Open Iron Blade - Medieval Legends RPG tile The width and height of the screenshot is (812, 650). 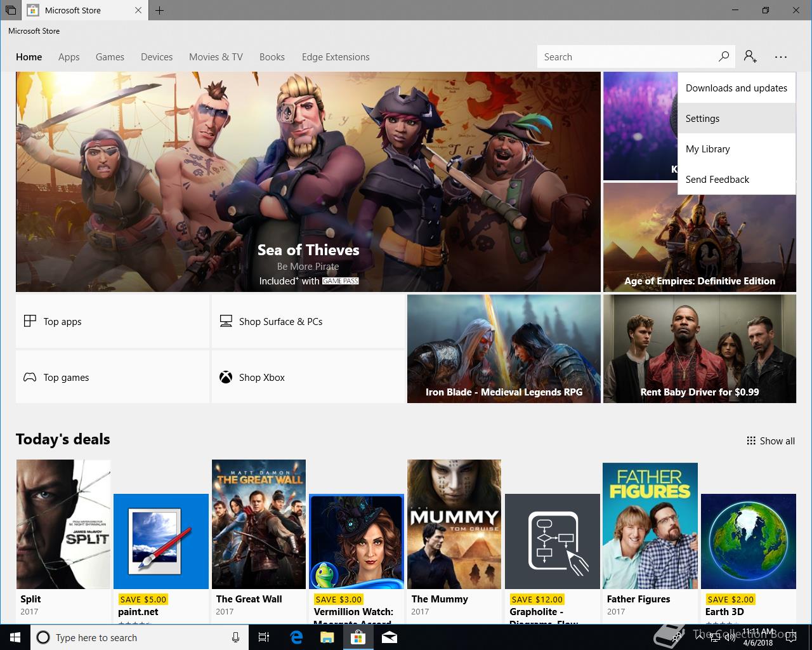504,348
